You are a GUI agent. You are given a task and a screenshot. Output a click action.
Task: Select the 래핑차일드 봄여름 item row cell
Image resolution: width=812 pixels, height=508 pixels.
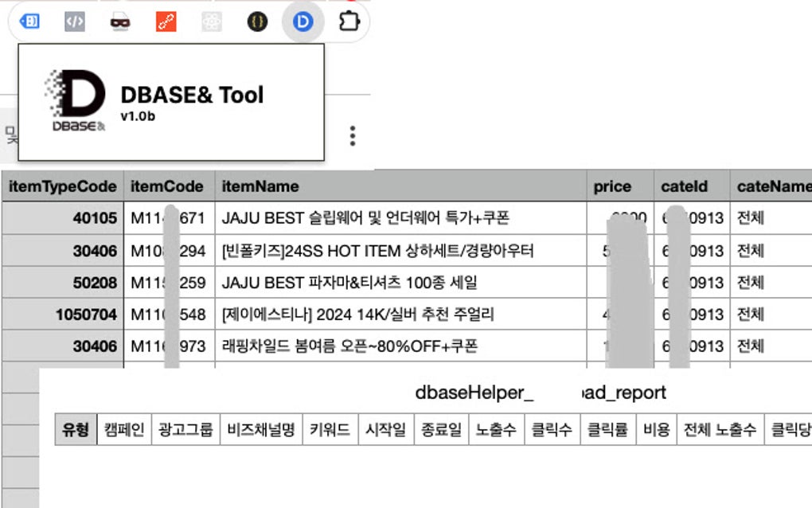[349, 346]
